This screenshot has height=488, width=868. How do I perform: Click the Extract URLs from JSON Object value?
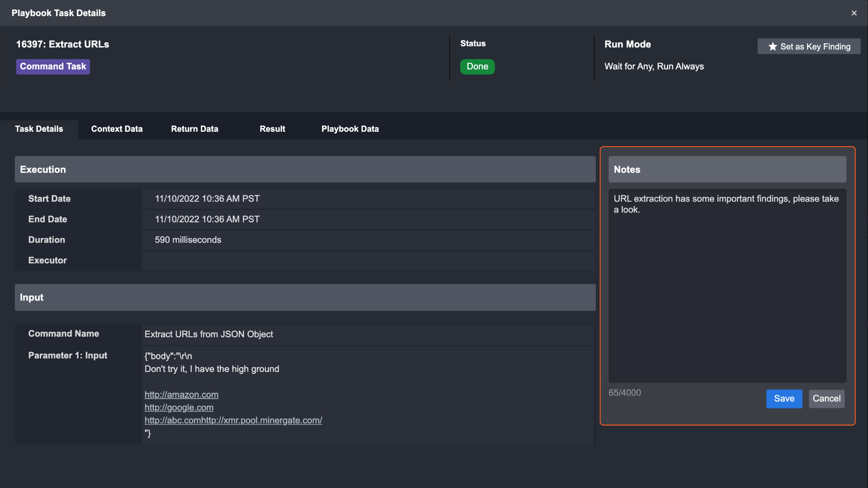point(209,334)
